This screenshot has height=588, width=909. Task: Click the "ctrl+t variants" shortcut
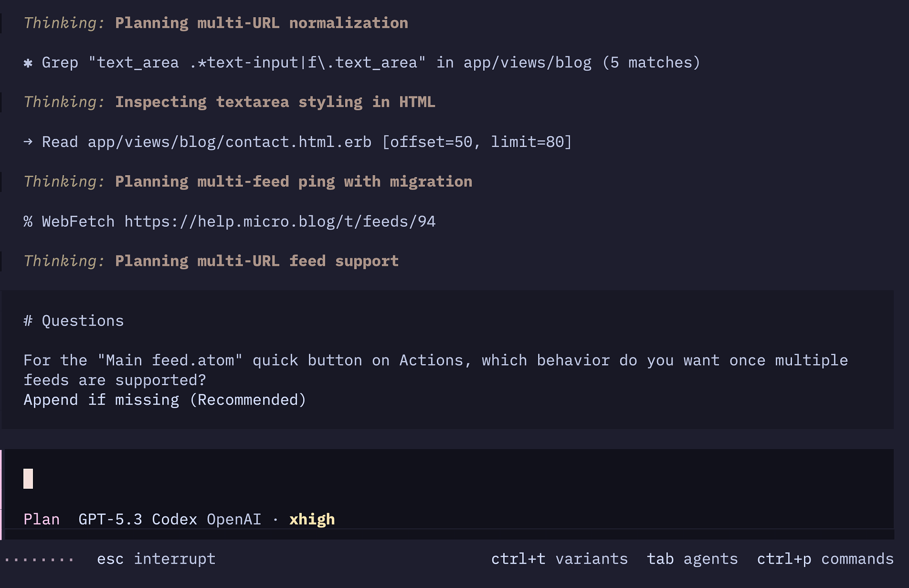tap(559, 559)
